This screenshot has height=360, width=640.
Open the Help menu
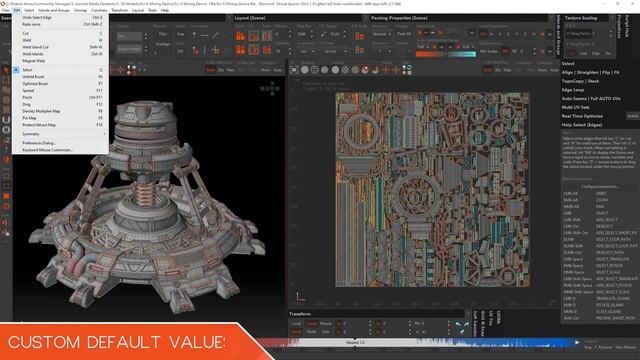click(x=164, y=10)
